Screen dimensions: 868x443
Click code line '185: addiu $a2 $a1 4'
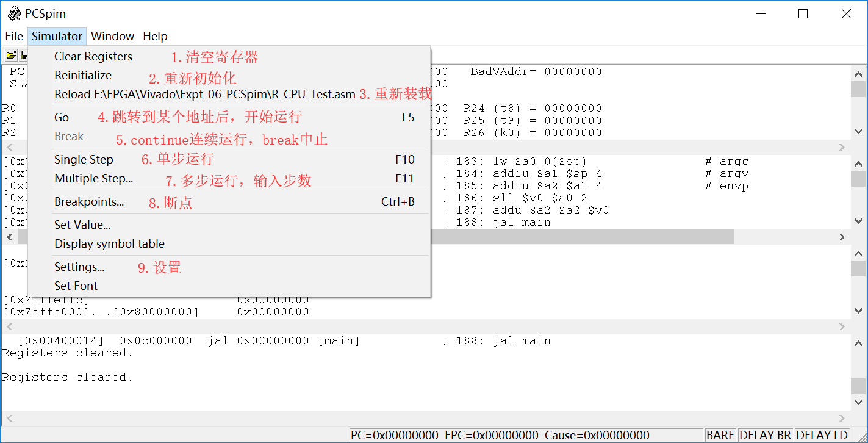529,186
